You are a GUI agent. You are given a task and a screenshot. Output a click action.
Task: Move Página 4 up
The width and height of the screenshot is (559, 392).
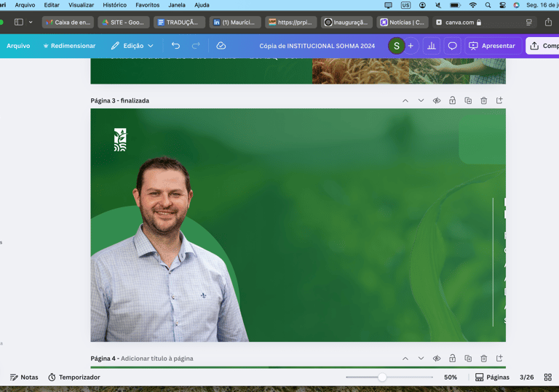(x=405, y=358)
